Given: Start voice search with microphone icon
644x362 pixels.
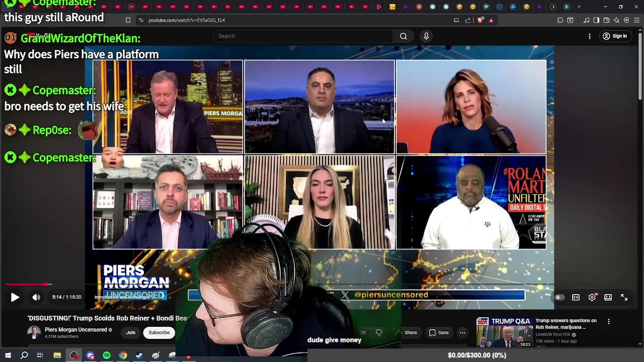Looking at the screenshot, I should click(426, 36).
